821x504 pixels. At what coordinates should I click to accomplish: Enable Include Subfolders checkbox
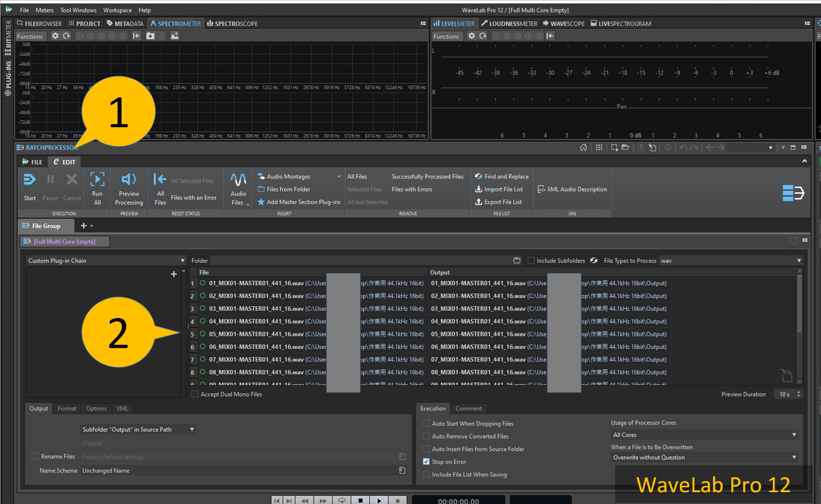pos(531,260)
